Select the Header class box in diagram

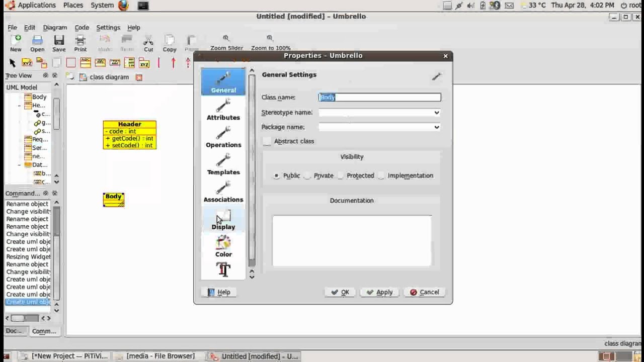(x=130, y=135)
